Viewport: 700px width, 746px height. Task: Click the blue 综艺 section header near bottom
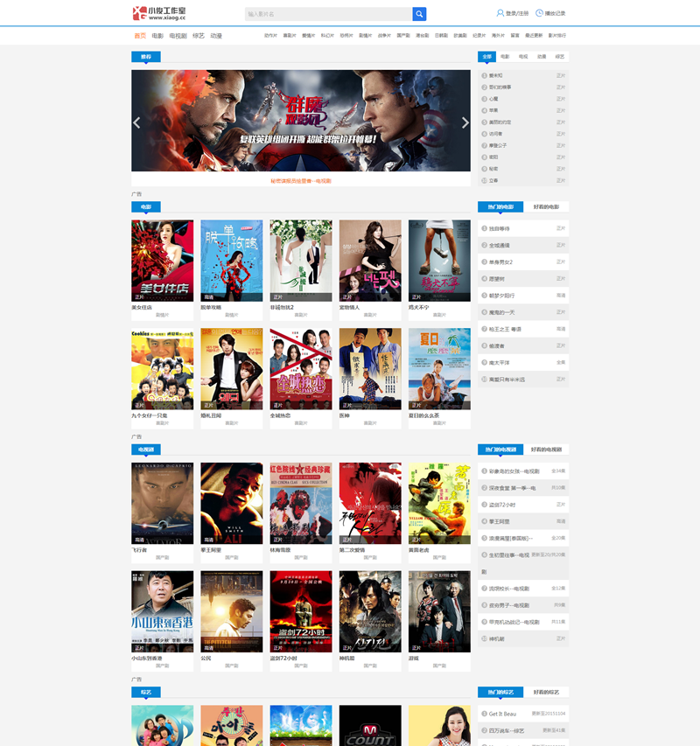tap(145, 693)
